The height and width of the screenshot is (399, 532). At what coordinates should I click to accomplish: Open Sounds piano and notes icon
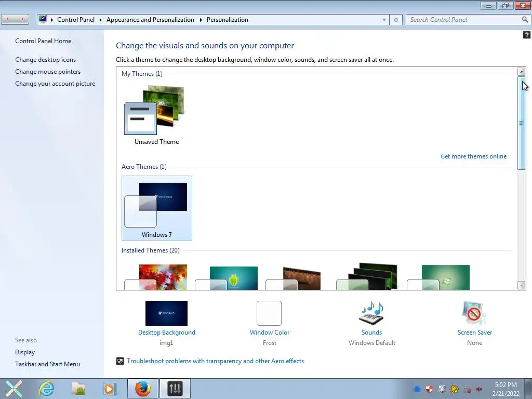pyautogui.click(x=371, y=313)
